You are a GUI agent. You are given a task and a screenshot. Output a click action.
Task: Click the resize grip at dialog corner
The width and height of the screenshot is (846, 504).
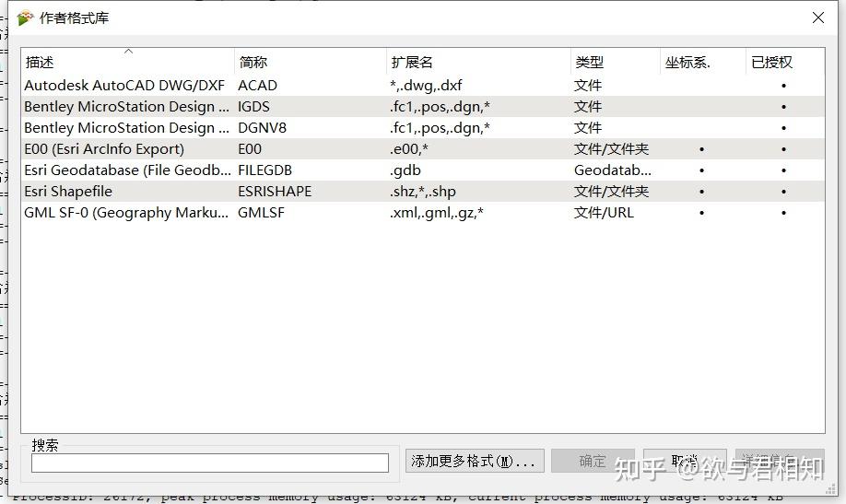coord(831,489)
